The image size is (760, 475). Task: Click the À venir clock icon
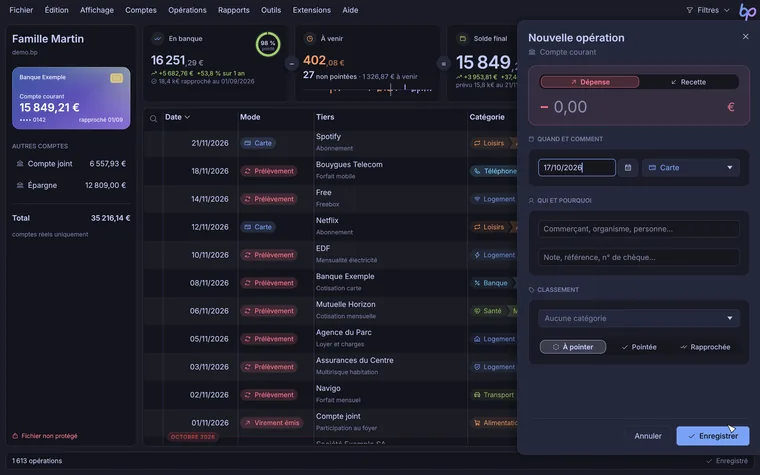coord(309,38)
